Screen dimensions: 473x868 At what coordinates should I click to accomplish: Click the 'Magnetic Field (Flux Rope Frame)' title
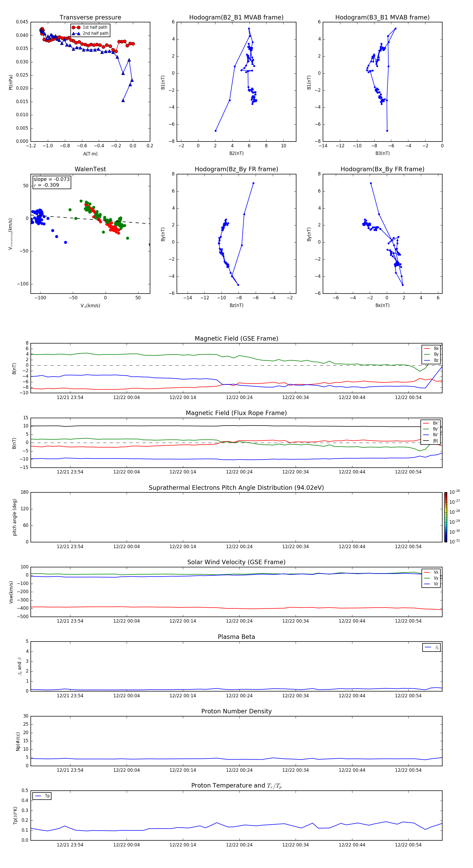[x=236, y=413]
